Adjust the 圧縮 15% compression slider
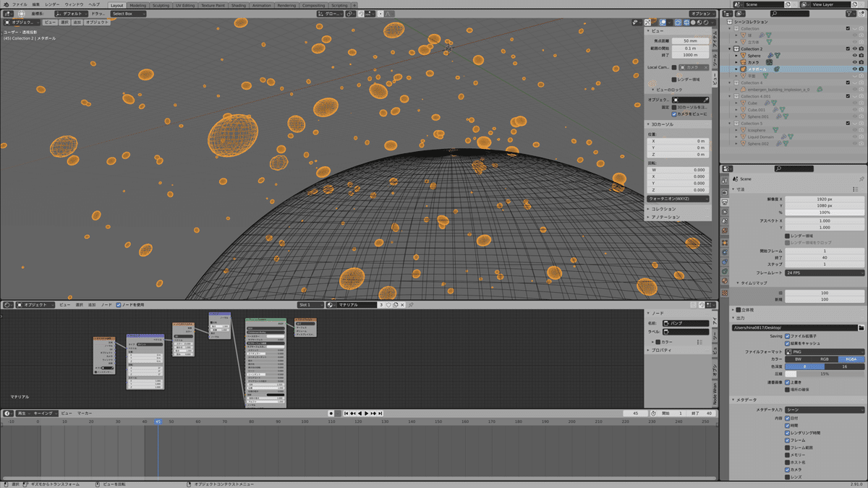Screen dimensions: 868x488 point(824,374)
